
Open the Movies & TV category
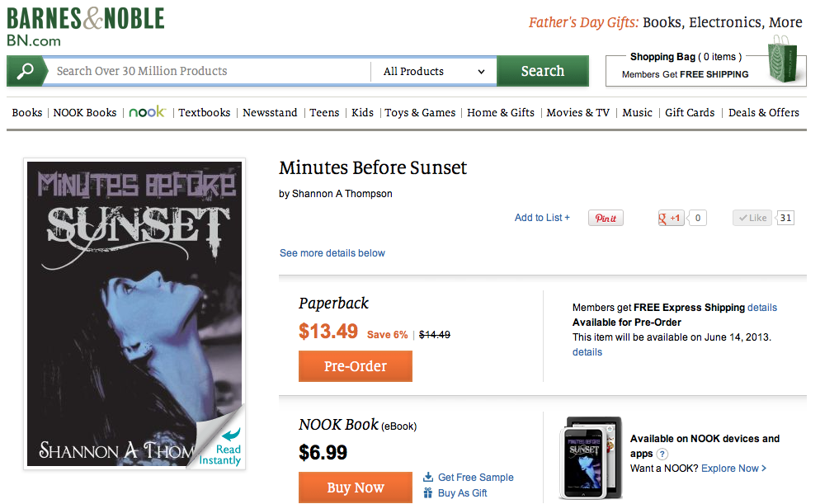[577, 113]
